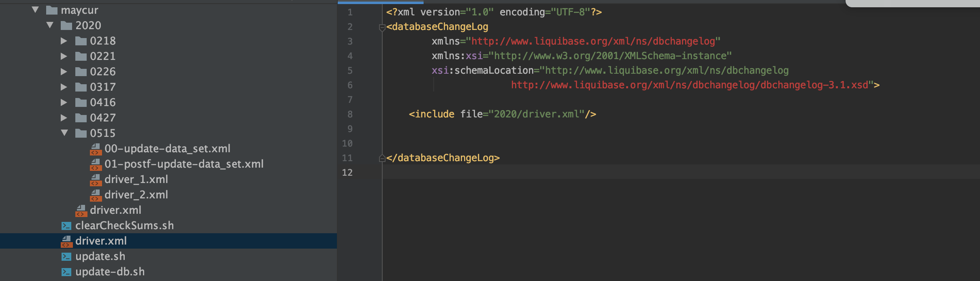Click "2020/driver.xml" include file value
This screenshot has width=980, height=281.
[x=536, y=114]
